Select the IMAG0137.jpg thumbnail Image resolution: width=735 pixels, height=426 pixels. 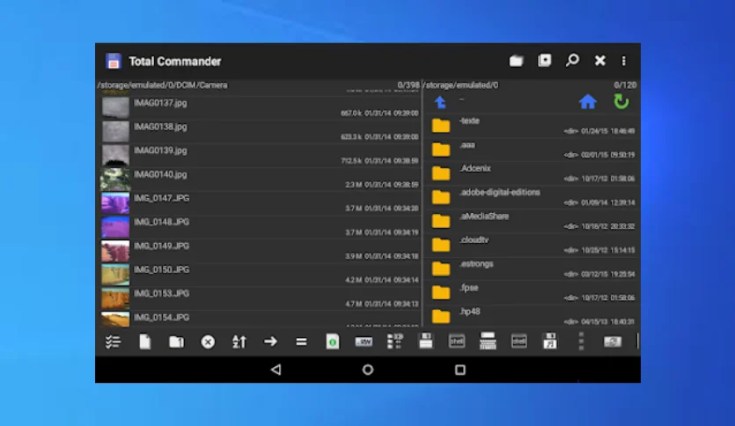[115, 107]
